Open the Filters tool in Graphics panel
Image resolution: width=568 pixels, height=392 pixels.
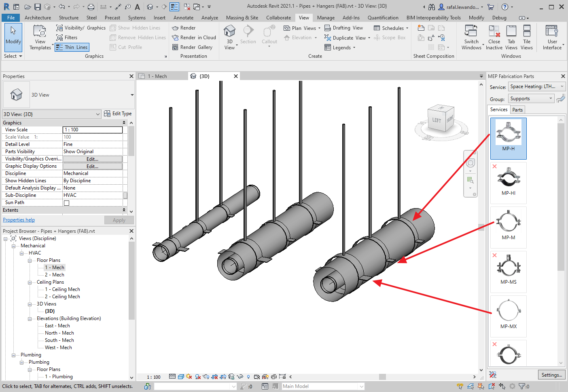67,38
